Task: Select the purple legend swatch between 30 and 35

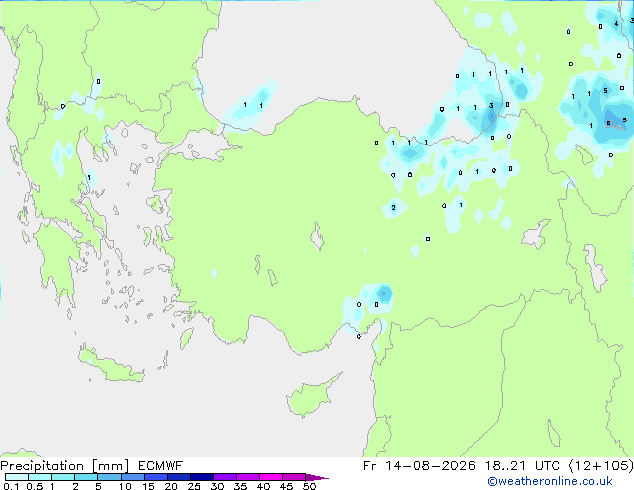Action: [225, 477]
